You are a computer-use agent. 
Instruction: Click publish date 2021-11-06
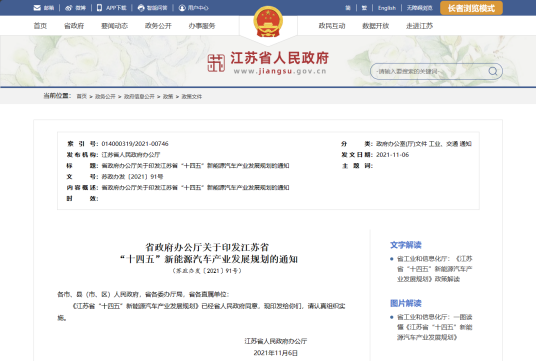(x=392, y=155)
